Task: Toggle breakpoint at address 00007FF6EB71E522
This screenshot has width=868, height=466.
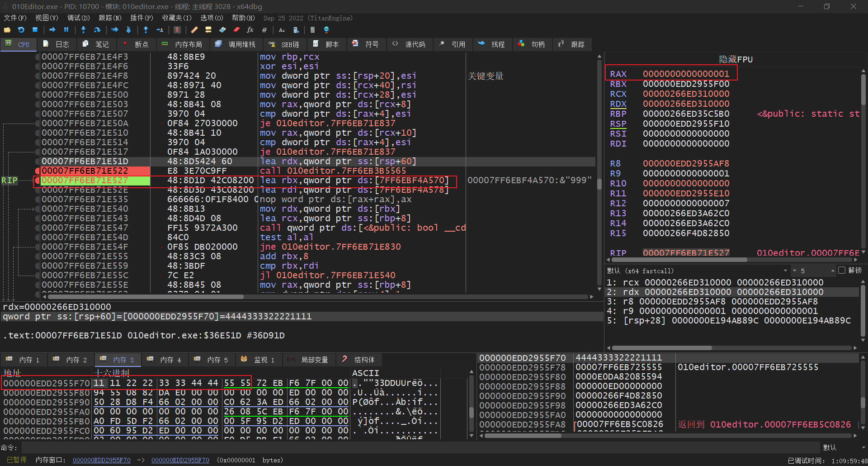Action: pyautogui.click(x=37, y=171)
